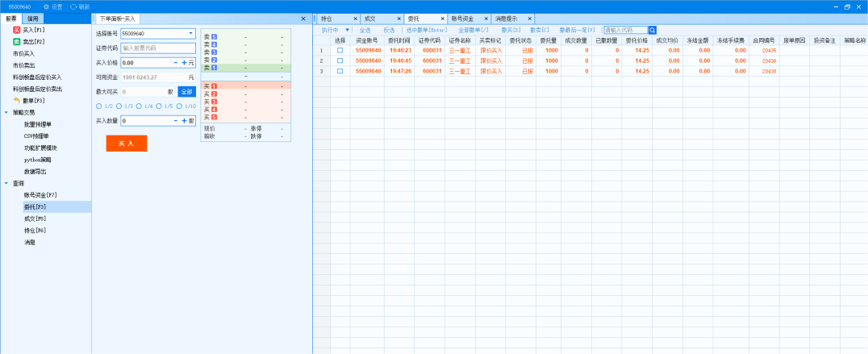Tick the checkbox for the 19:46:45 order
Image resolution: width=868 pixels, height=354 pixels.
point(340,60)
